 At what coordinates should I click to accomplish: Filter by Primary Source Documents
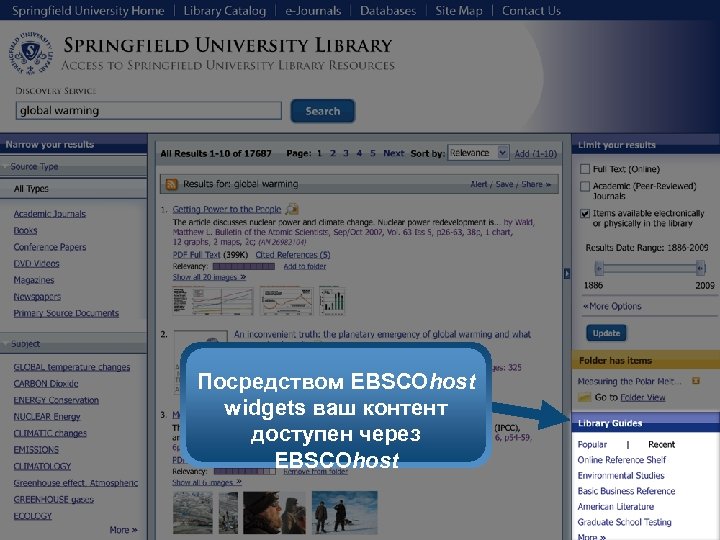pyautogui.click(x=66, y=313)
